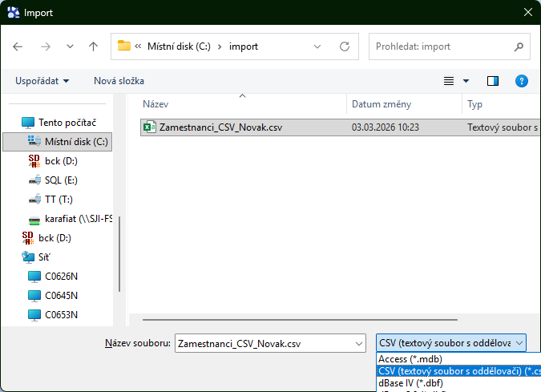Open the SQL (E:) drive
Screen dimensions: 541x392
point(61,180)
